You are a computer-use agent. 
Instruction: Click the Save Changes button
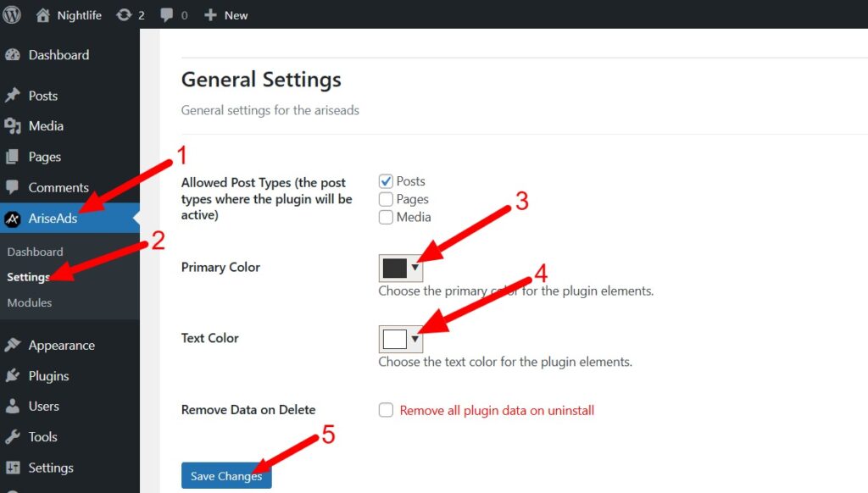coord(226,476)
